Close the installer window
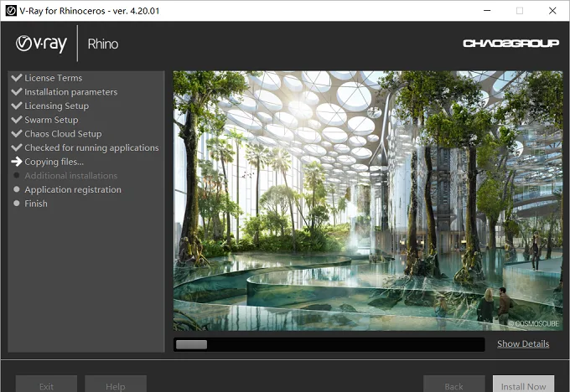 pos(552,11)
